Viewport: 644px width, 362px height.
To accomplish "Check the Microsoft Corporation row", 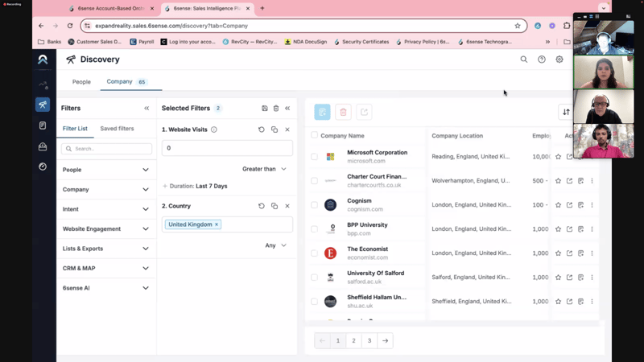I will (314, 157).
